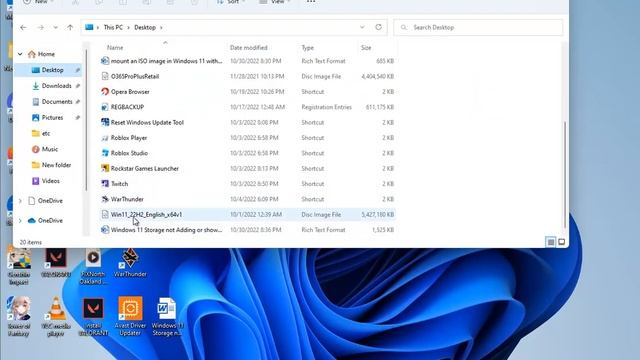This screenshot has width=640, height=360.
Task: Open New folder in the sidebar
Action: (x=56, y=165)
